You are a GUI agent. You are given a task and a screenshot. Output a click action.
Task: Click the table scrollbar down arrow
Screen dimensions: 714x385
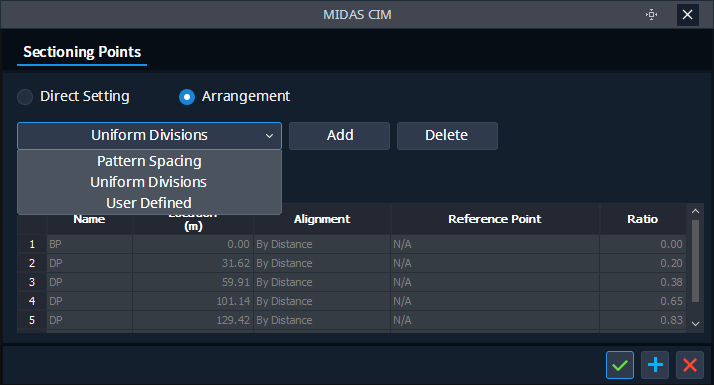pos(695,324)
